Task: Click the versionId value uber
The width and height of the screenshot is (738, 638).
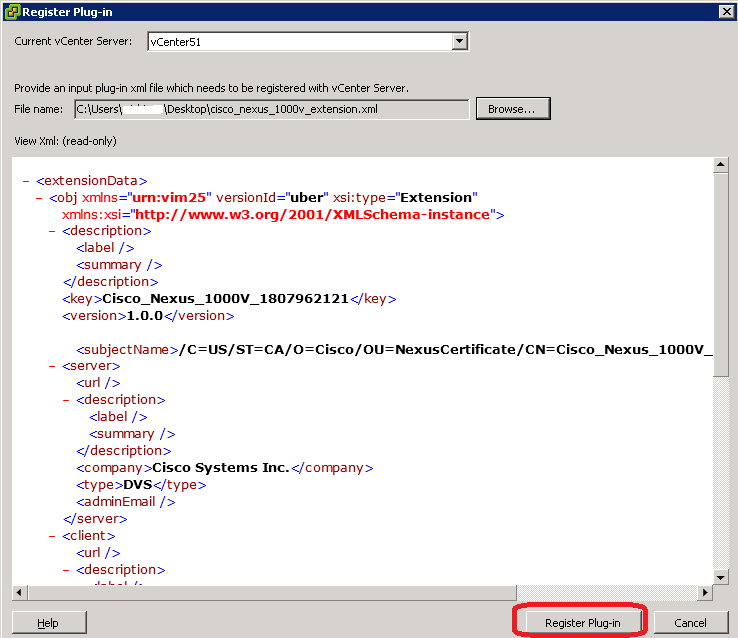Action: (307, 198)
